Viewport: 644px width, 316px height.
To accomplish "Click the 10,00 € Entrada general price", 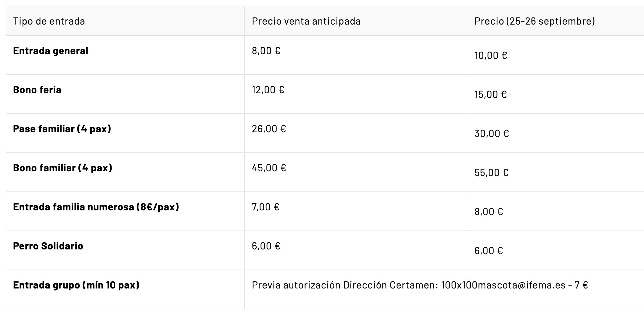I will coord(491,56).
